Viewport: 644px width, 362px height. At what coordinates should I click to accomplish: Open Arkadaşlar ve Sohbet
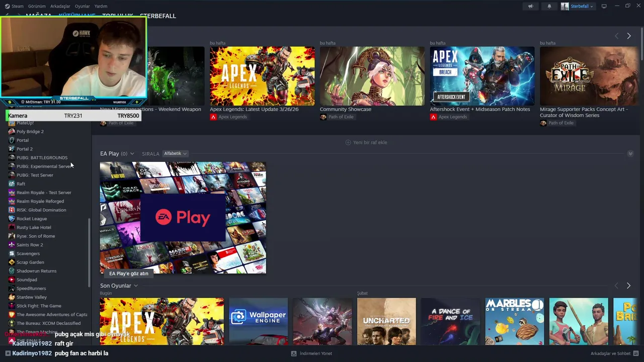(610, 353)
